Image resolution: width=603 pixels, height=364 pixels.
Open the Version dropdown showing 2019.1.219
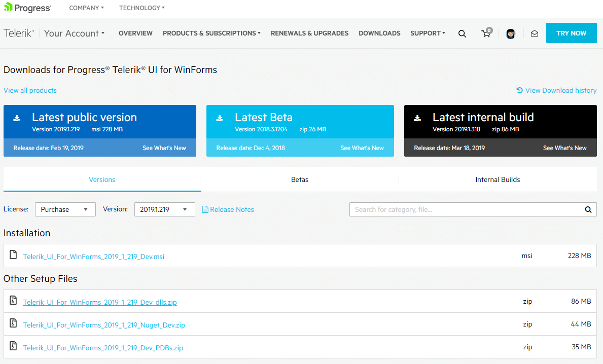pos(164,209)
